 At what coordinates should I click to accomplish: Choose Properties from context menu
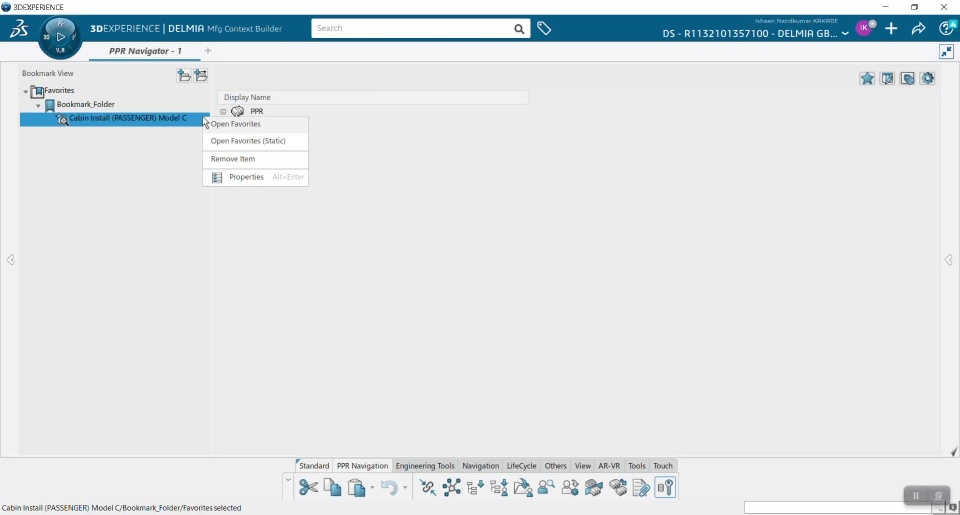tap(255, 177)
